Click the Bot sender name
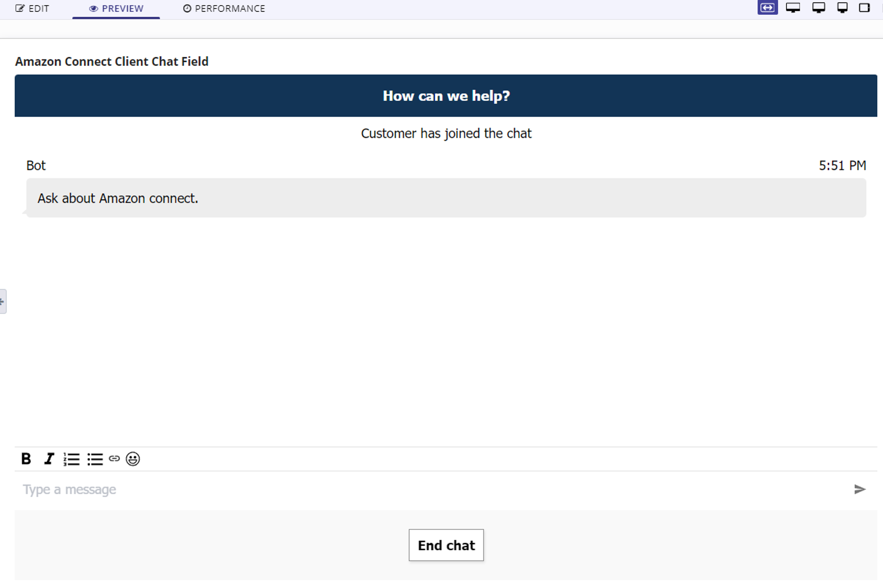 36,165
